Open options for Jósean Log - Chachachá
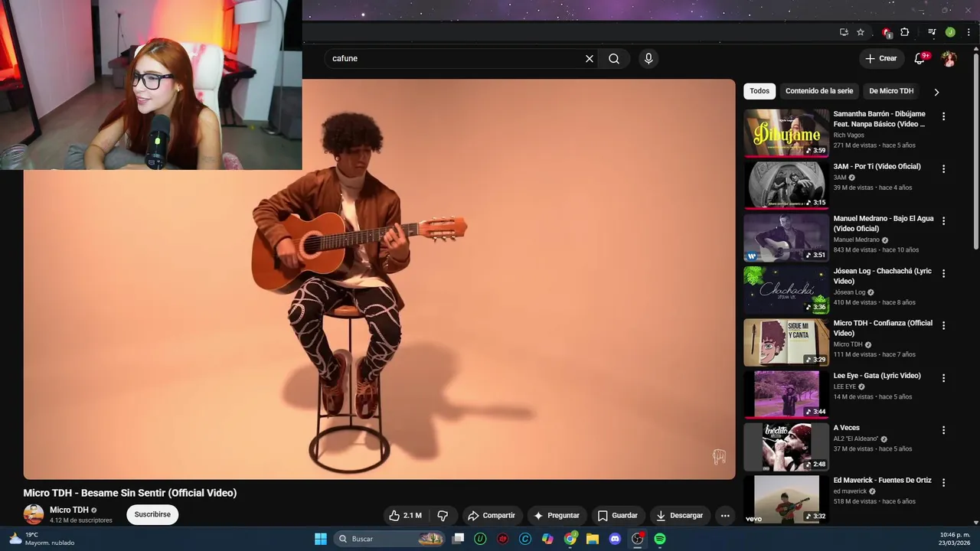 click(943, 273)
